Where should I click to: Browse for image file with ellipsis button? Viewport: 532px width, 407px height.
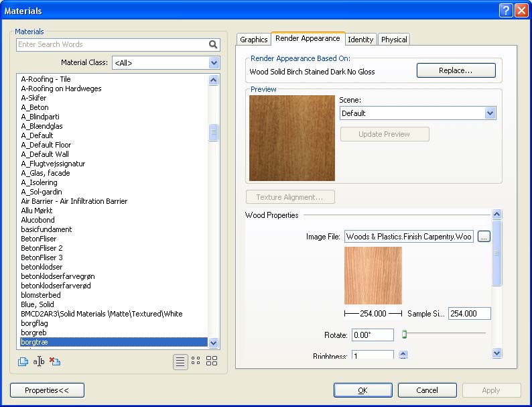click(484, 237)
